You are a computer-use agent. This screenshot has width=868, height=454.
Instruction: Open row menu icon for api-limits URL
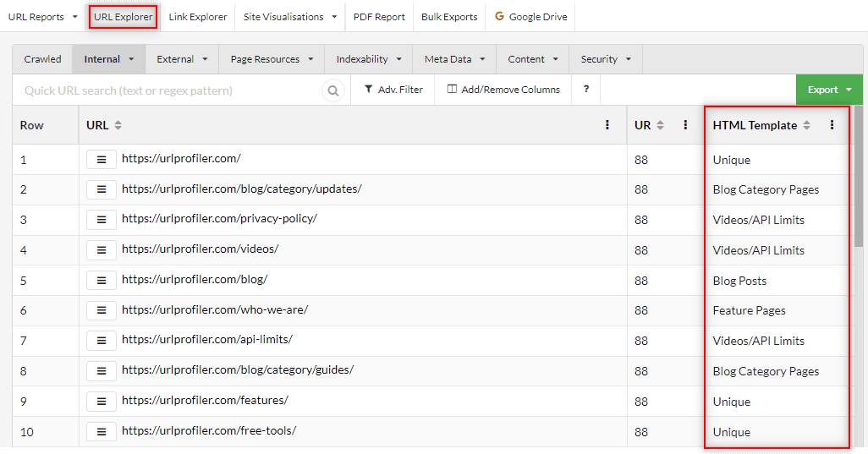coord(102,341)
